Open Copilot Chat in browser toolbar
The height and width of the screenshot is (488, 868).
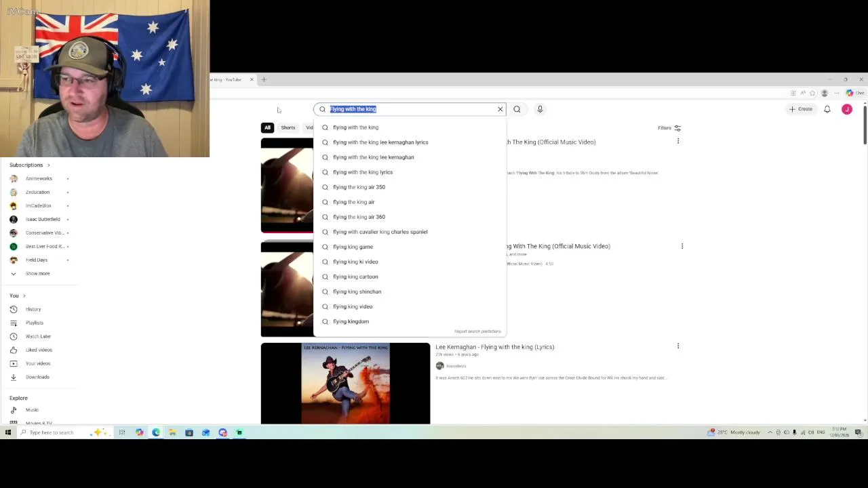point(854,93)
